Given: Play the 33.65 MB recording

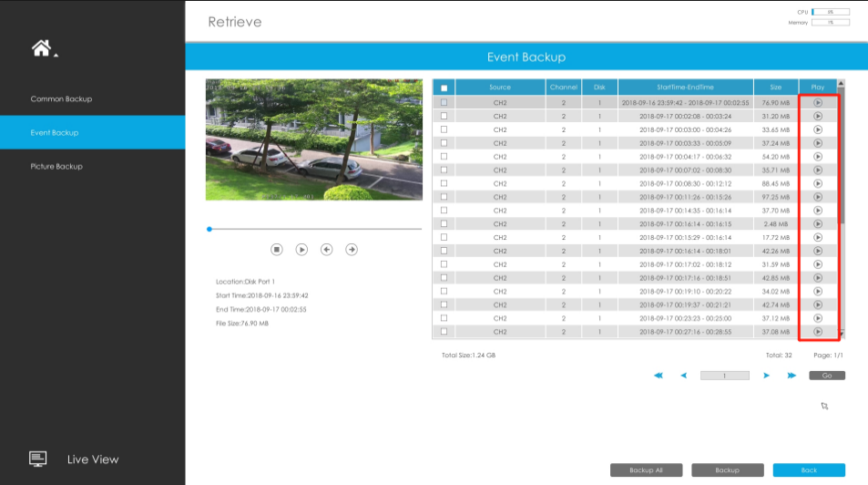Looking at the screenshot, I should tap(818, 129).
